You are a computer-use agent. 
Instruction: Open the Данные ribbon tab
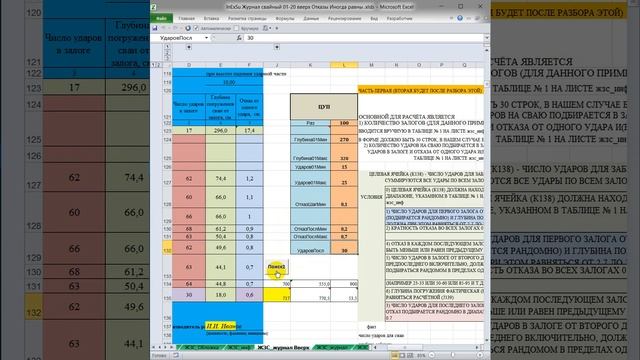pyautogui.click(x=311, y=18)
